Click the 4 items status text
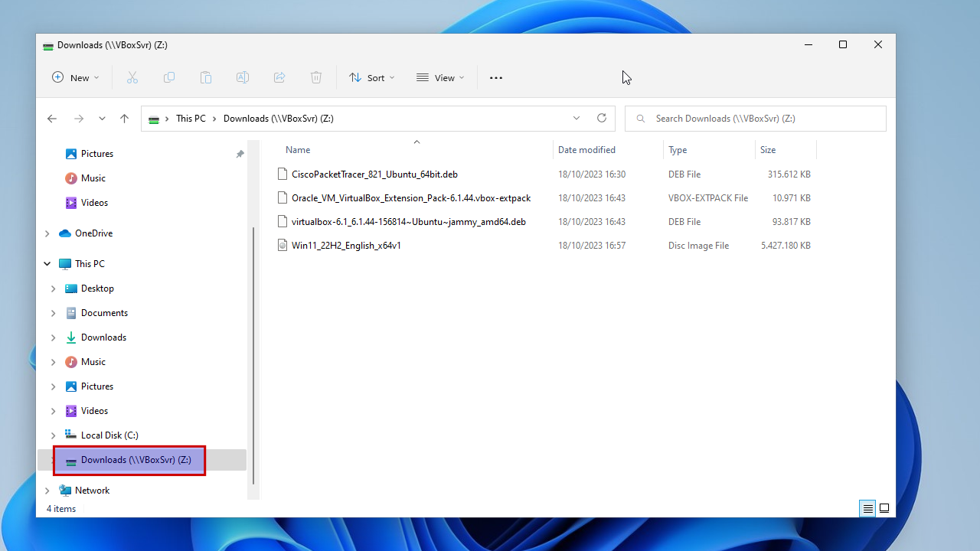980x551 pixels. coord(61,509)
